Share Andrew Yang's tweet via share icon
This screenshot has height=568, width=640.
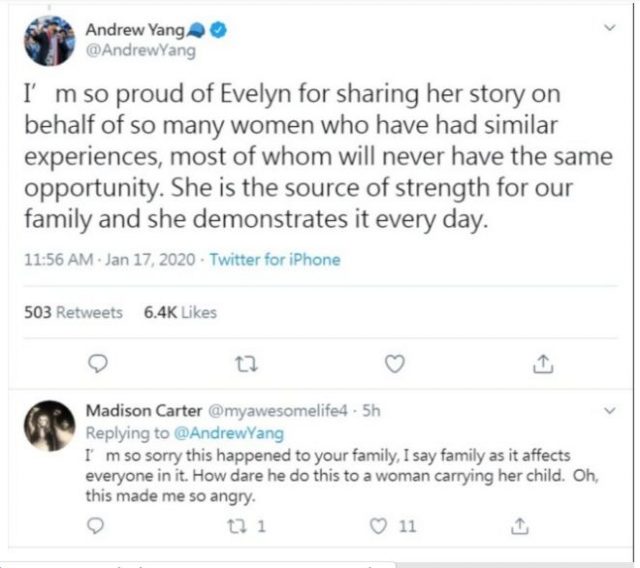tap(542, 364)
